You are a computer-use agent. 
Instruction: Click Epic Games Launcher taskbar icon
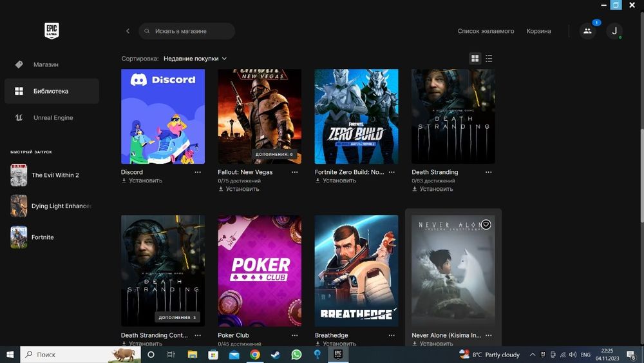(338, 355)
